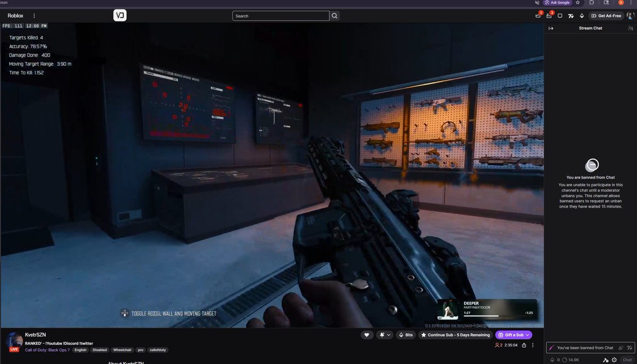637x364 pixels.
Task: Click Continue Sub - 5 Days Remaining
Action: [455, 335]
